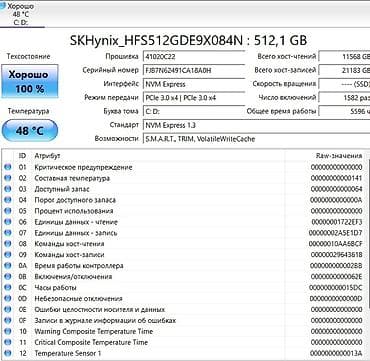Click status icon for Warning Composite Temperature Time

coord(7,331)
